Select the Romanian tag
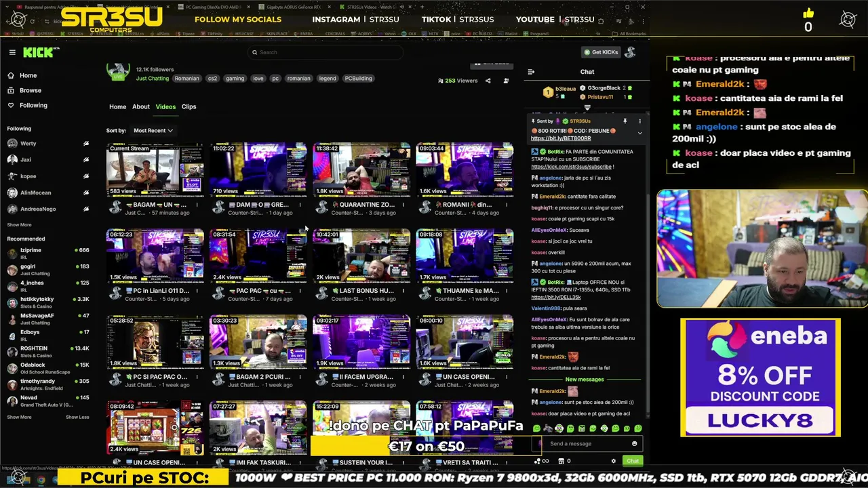This screenshot has height=488, width=868. pos(186,78)
